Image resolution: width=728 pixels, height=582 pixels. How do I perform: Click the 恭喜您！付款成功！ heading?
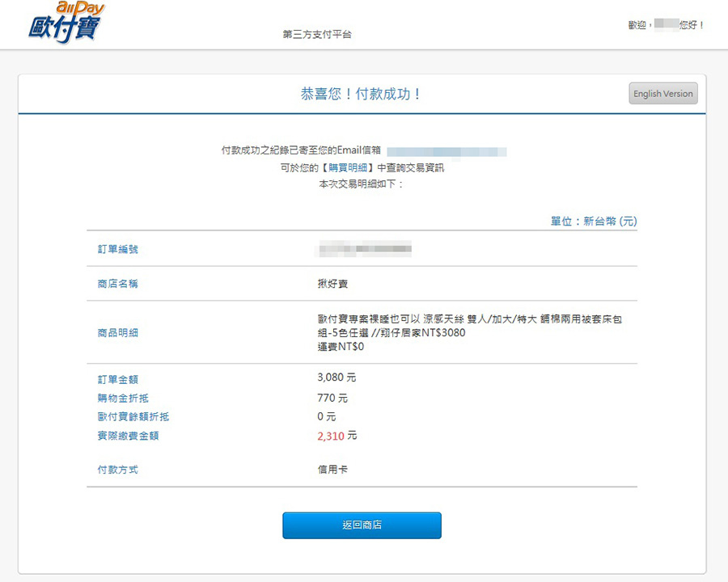pyautogui.click(x=362, y=94)
